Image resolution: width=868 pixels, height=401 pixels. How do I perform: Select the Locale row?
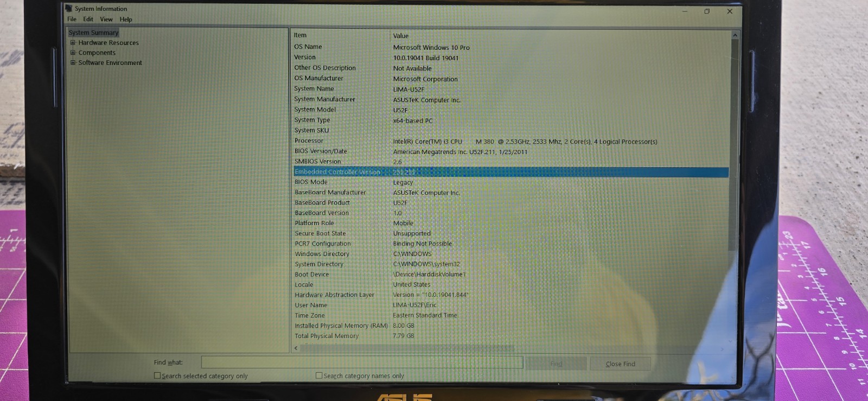point(510,285)
